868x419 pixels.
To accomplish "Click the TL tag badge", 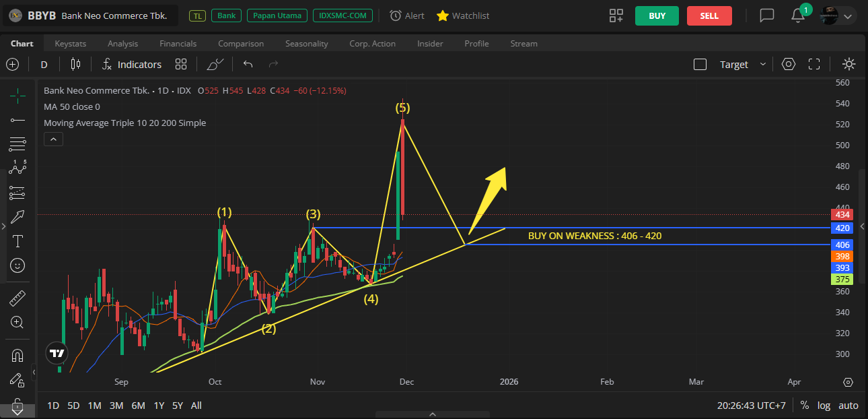I will [197, 15].
